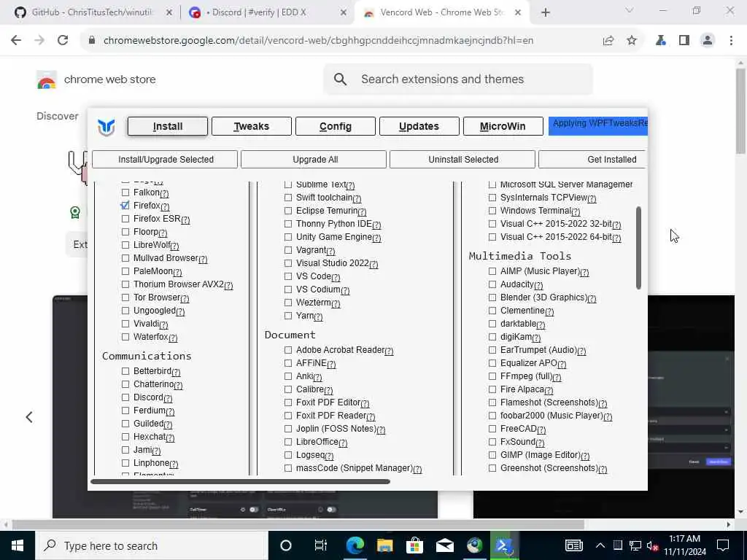Open a new Chrome tab

coord(546,12)
